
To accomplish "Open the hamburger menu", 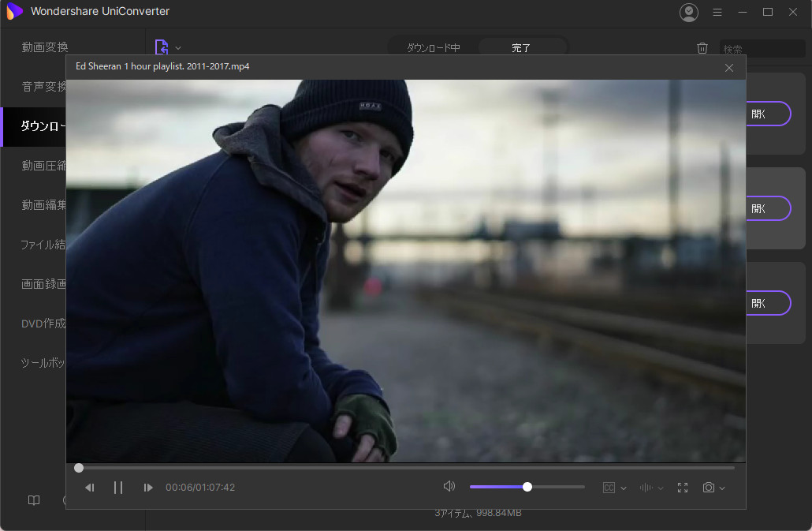I will [x=717, y=12].
